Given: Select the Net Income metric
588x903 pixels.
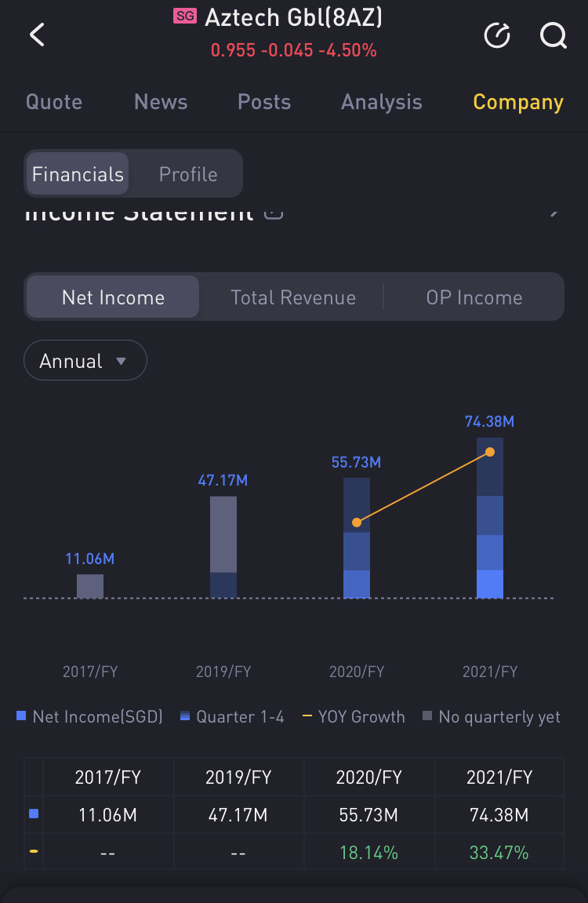Looking at the screenshot, I should 113,297.
